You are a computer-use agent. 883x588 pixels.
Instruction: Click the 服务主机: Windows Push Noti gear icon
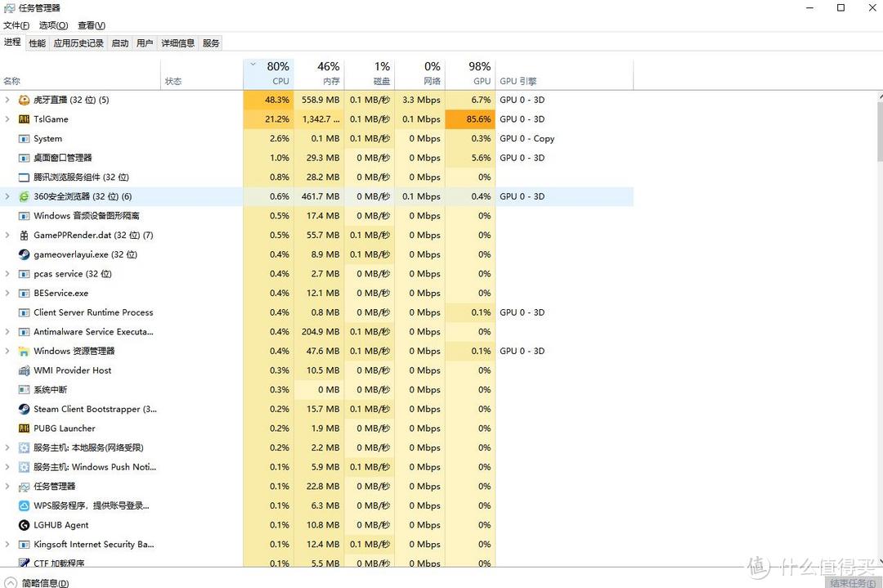click(x=24, y=467)
